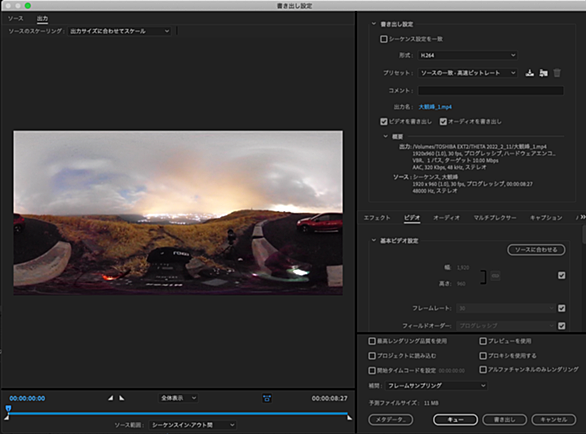Image resolution: width=586 pixels, height=434 pixels.
Task: Click the キュー button
Action: (x=455, y=419)
